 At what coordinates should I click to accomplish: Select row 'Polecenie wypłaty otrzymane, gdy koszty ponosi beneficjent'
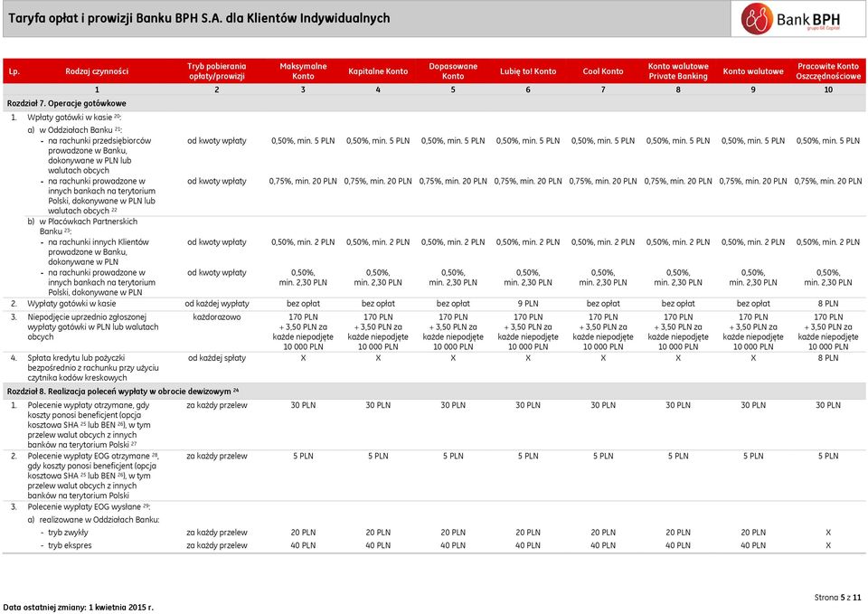(90, 425)
